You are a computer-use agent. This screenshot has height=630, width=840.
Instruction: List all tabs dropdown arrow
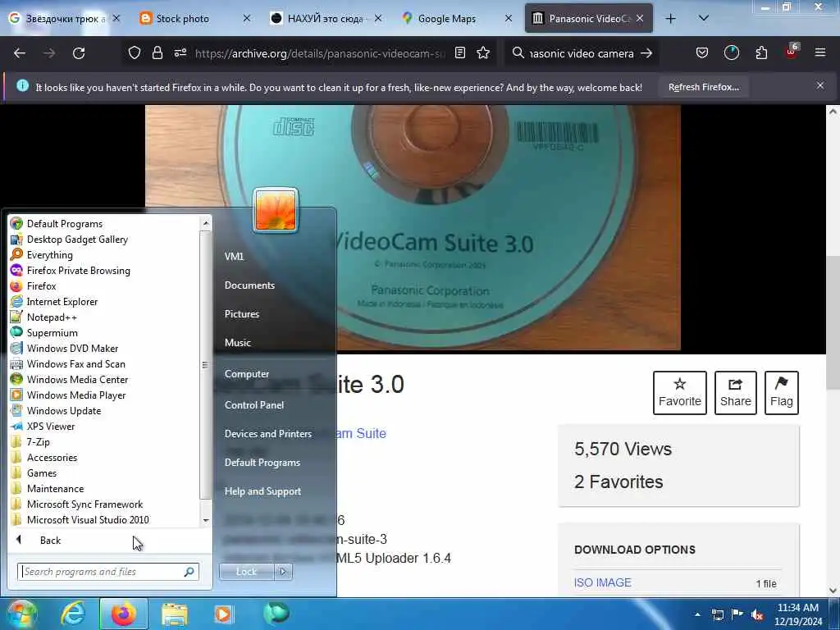tap(704, 19)
